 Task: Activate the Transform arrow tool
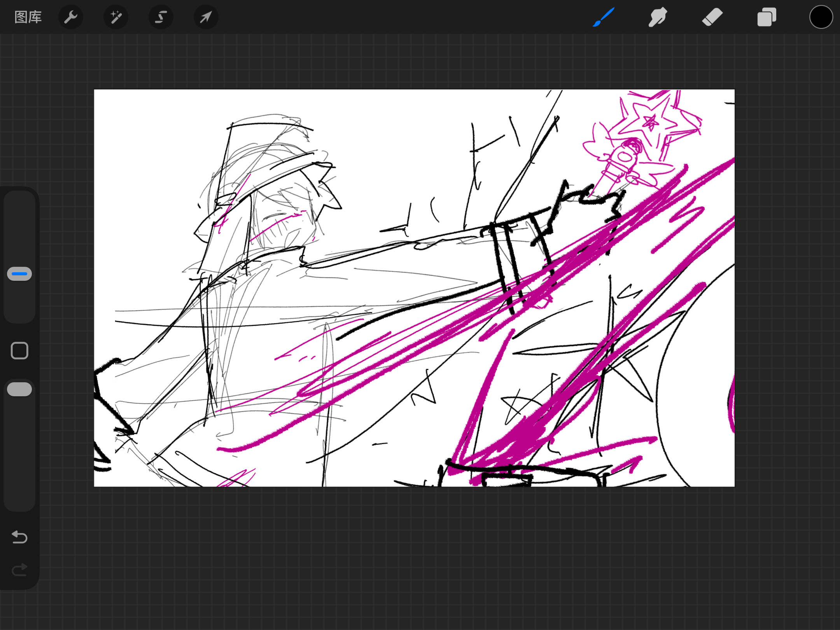point(206,17)
